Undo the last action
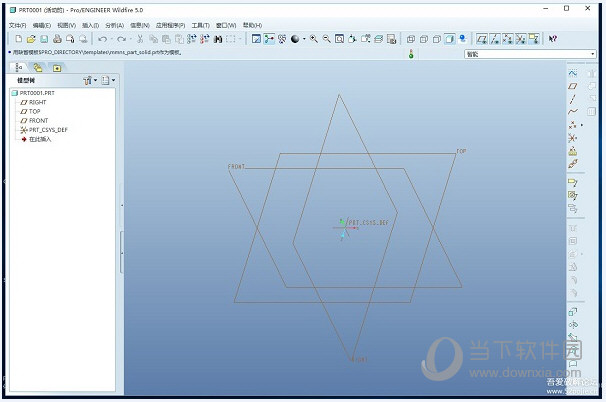The image size is (606, 402). point(102,39)
